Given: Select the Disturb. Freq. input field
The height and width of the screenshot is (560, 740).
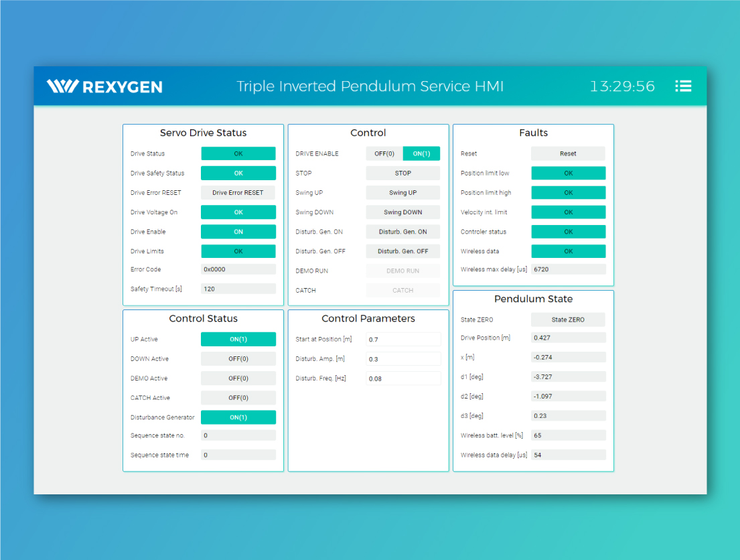Looking at the screenshot, I should 403,378.
